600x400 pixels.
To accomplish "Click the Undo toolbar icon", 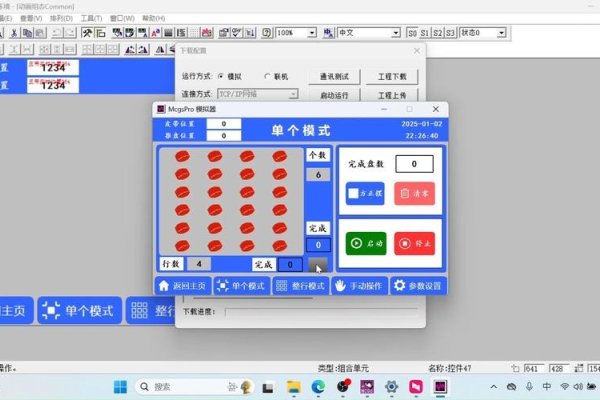I will point(57,33).
